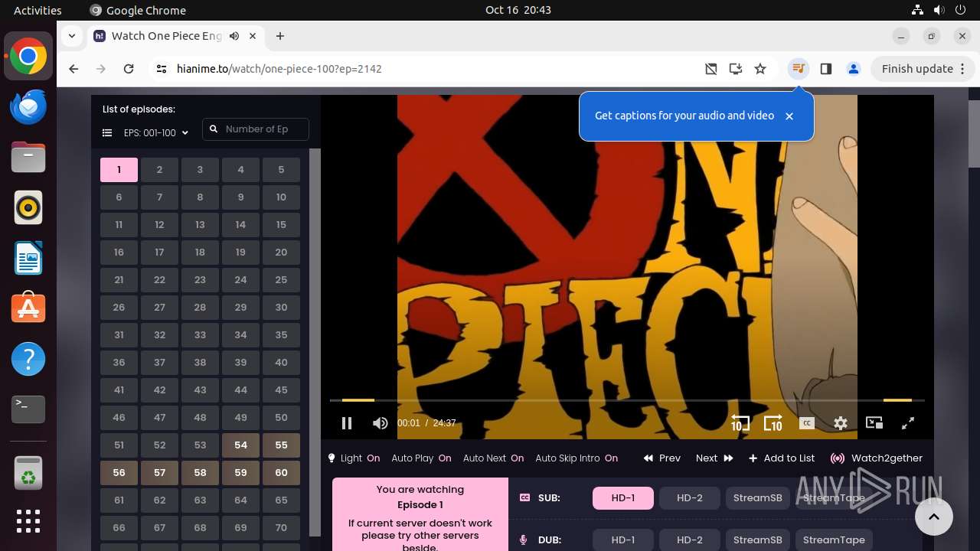
Task: Toggle the episode list view icon
Action: [x=107, y=133]
